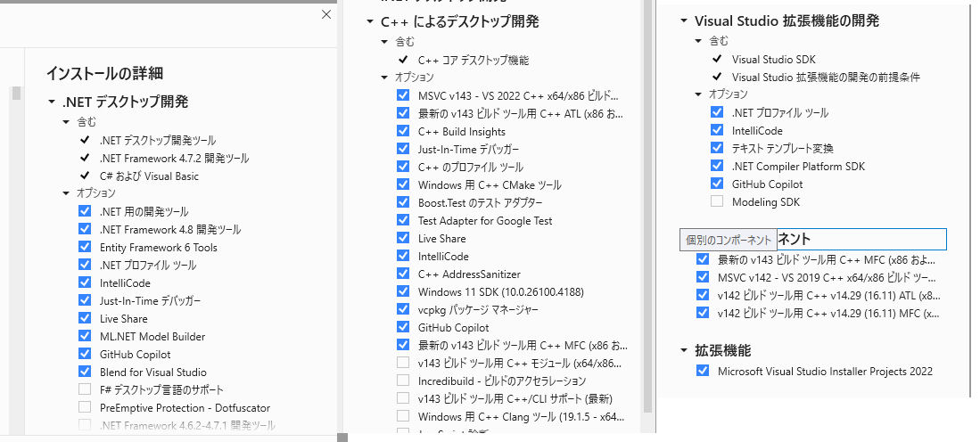This screenshot has width=980, height=442.
Task: Uncheck the ML.NET Model Builder option
Action: [x=85, y=337]
